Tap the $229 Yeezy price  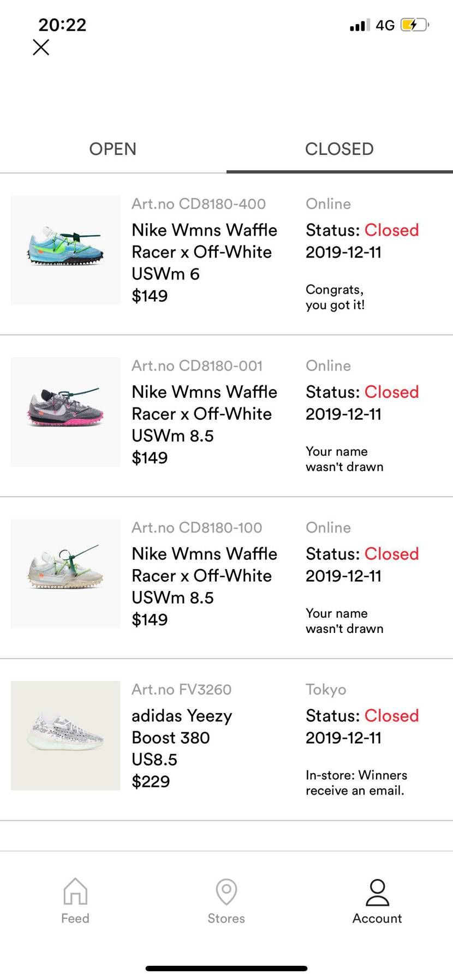pos(151,781)
